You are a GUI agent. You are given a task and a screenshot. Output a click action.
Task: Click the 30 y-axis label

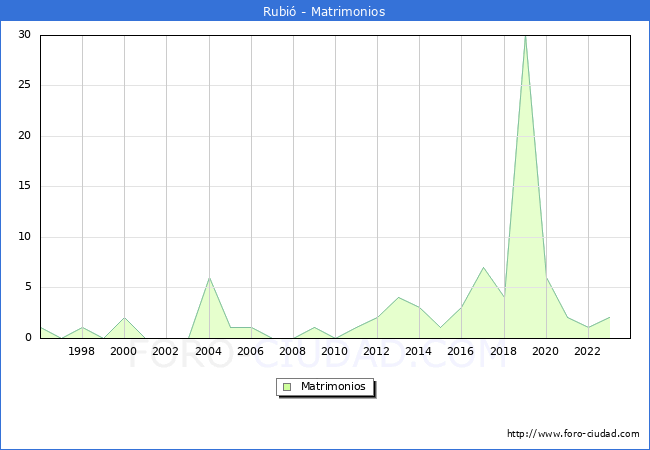[x=24, y=35]
